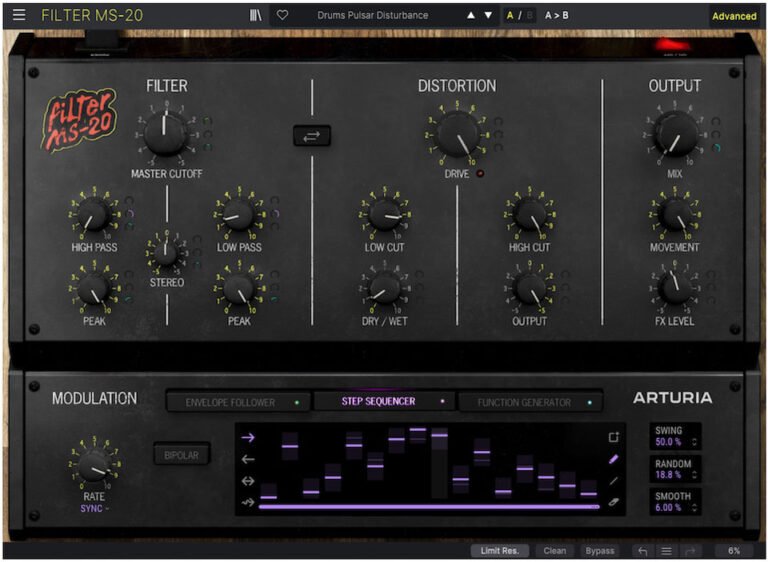The height and width of the screenshot is (562, 768).
Task: Click the Movement knob
Action: (x=675, y=215)
